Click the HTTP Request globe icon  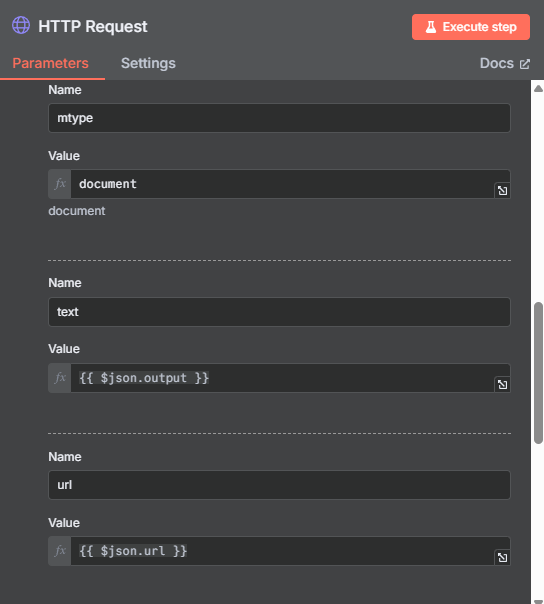click(21, 25)
